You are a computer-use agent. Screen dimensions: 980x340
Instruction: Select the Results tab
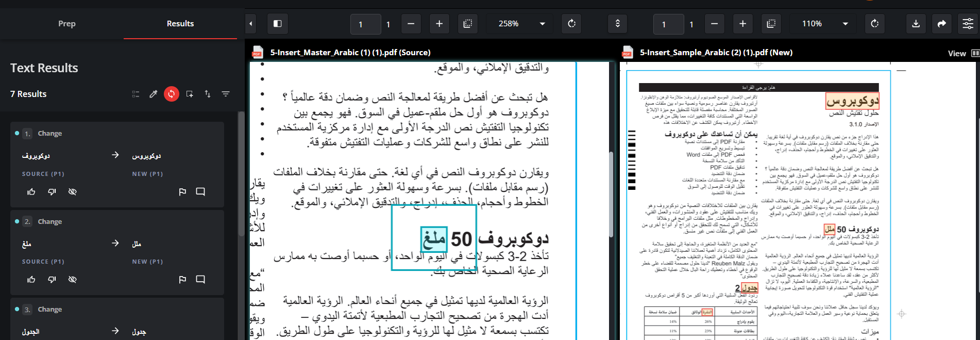point(180,24)
